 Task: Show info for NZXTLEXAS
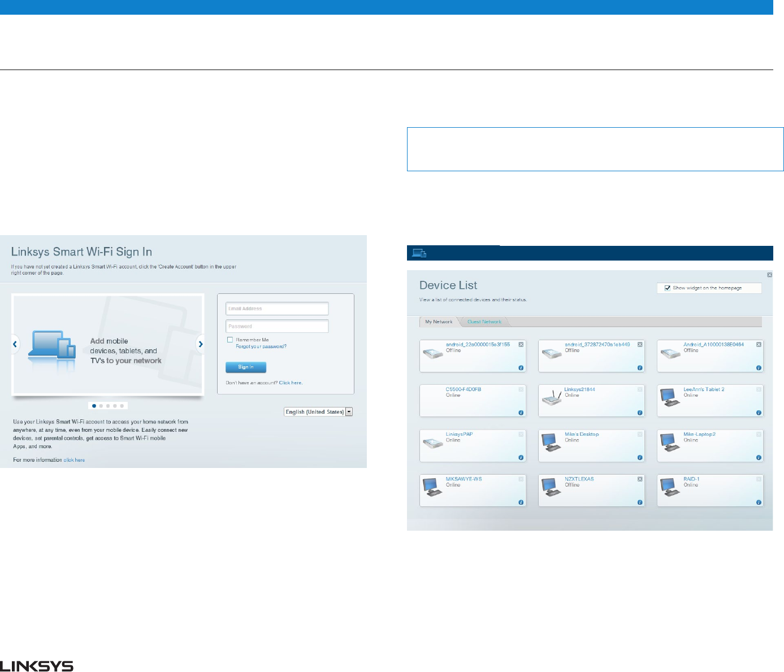coord(640,502)
